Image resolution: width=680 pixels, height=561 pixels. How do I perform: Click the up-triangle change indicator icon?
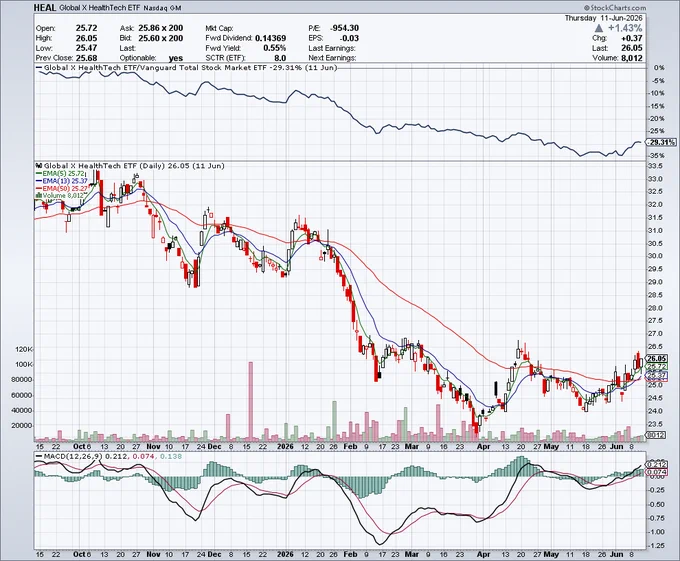[599, 28]
